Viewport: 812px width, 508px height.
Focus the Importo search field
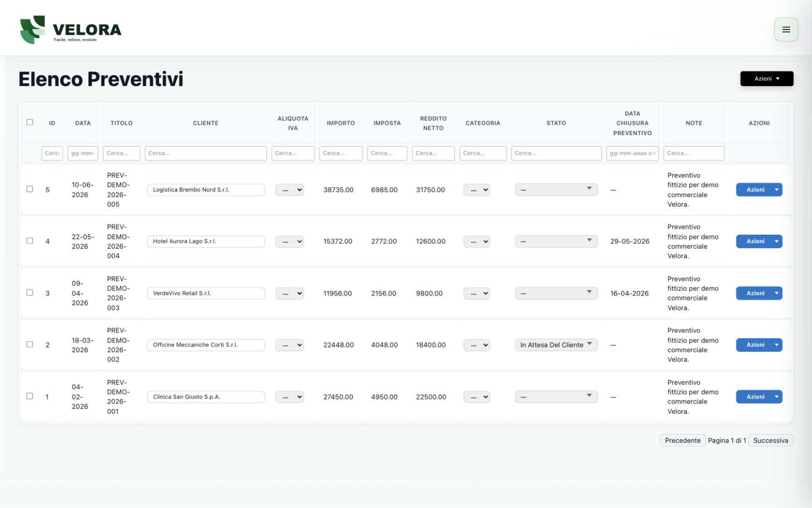tap(341, 153)
